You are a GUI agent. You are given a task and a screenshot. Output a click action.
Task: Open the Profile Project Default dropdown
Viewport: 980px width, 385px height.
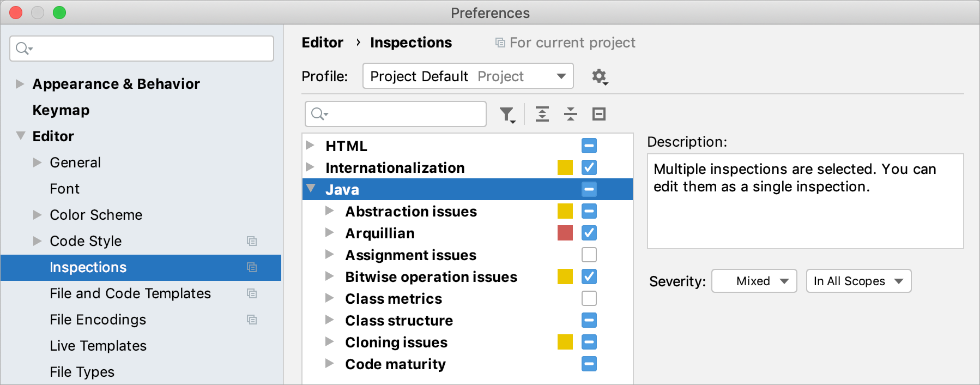tap(468, 76)
